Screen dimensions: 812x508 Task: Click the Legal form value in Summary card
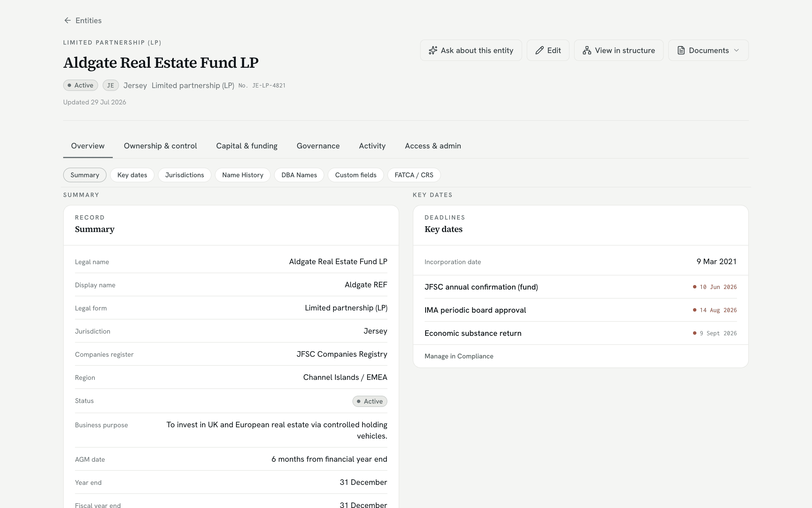coord(346,308)
